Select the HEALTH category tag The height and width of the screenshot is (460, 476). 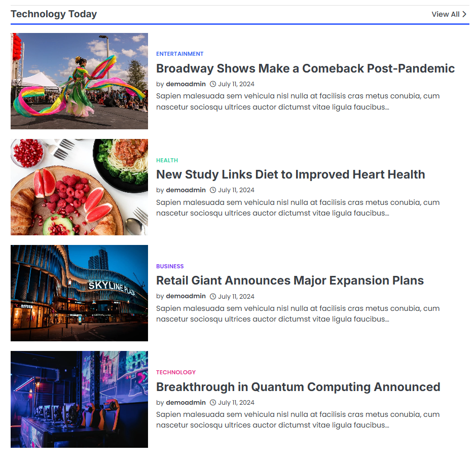[167, 160]
